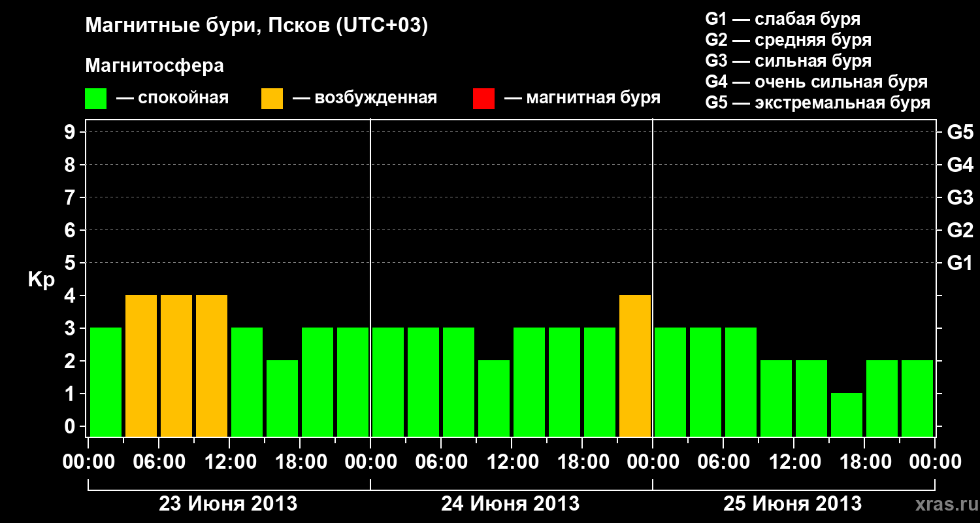Click the 'G3 — сильная буря' legend line
The width and height of the screenshot is (980, 523).
coord(788,61)
